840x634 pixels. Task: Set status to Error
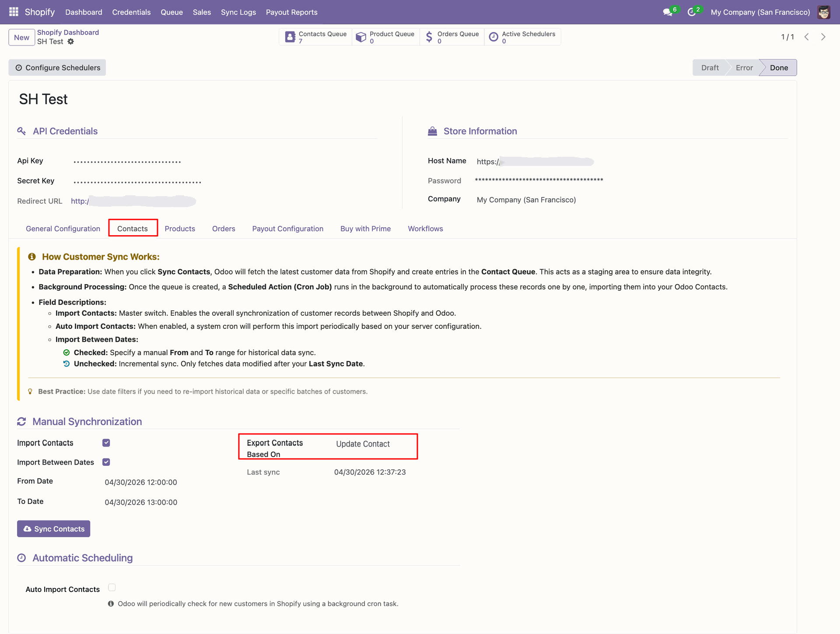pyautogui.click(x=744, y=67)
